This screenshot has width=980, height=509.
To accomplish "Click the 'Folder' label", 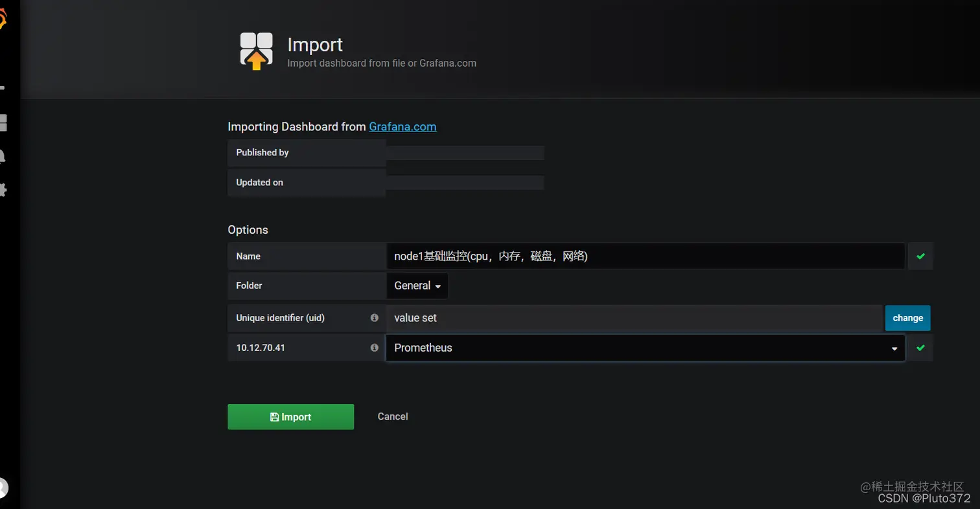I will (249, 286).
